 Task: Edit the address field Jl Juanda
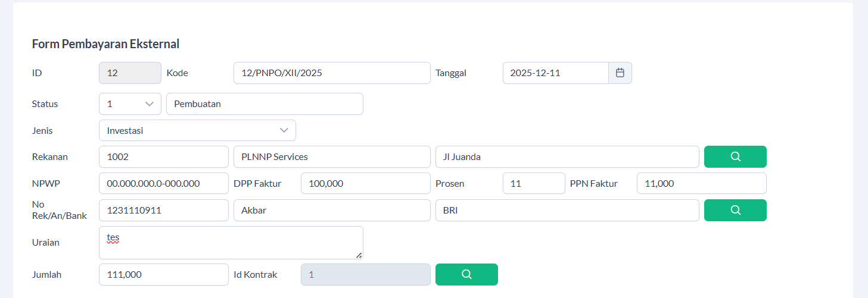pos(567,157)
